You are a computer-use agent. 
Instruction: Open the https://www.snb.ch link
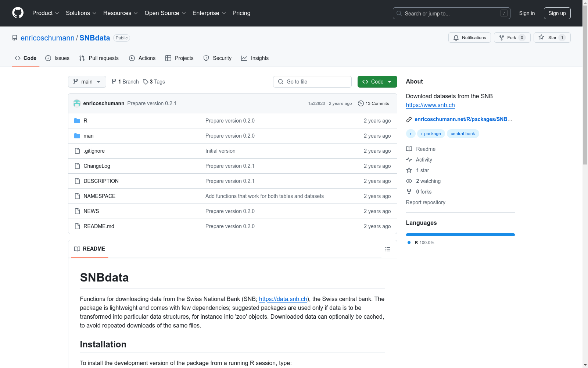(x=430, y=105)
